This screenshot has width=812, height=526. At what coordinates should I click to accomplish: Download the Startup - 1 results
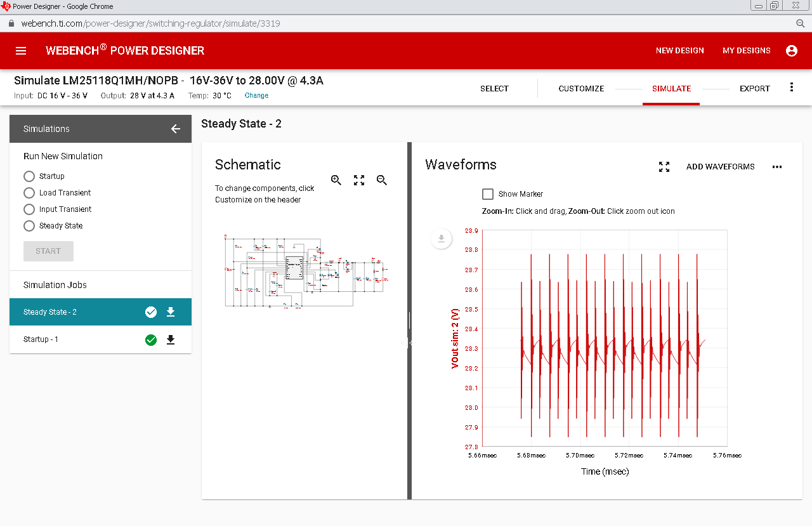[x=171, y=340]
